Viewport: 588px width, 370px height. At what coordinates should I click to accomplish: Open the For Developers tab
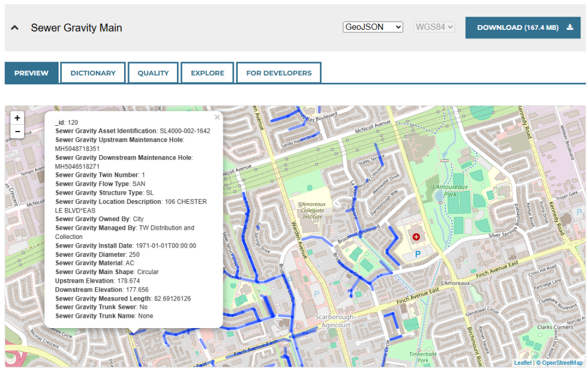pyautogui.click(x=278, y=72)
